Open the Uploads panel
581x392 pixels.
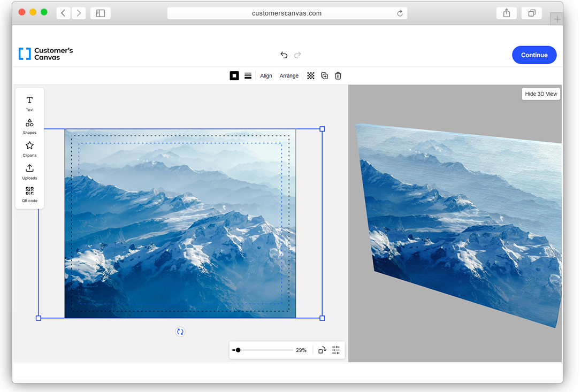point(29,171)
